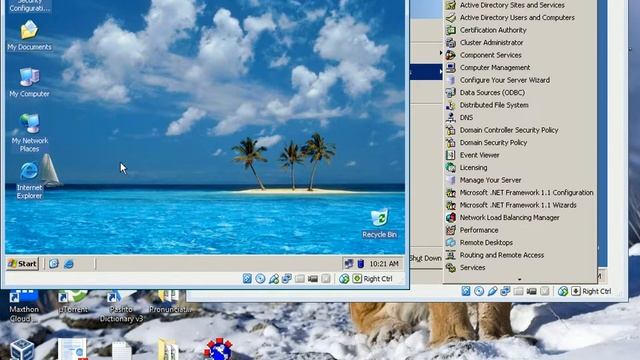Click shared folders indicator in front VM status bar
Viewport: 640px width, 360px height.
300,278
